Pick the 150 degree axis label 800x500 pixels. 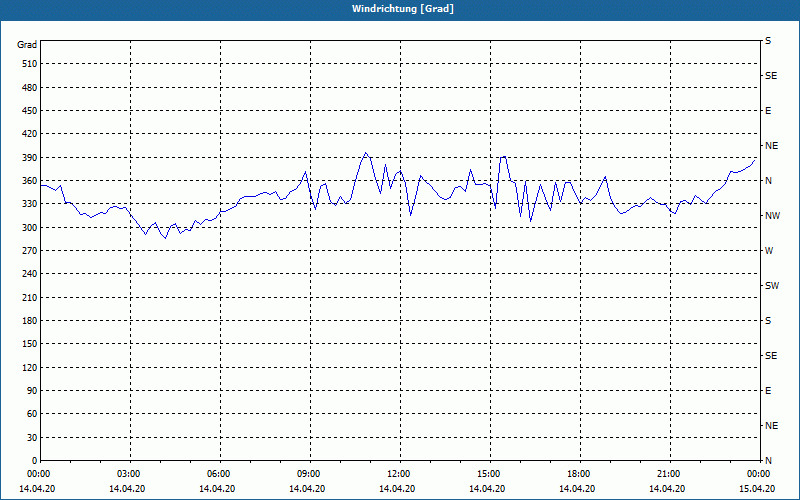pyautogui.click(x=30, y=344)
